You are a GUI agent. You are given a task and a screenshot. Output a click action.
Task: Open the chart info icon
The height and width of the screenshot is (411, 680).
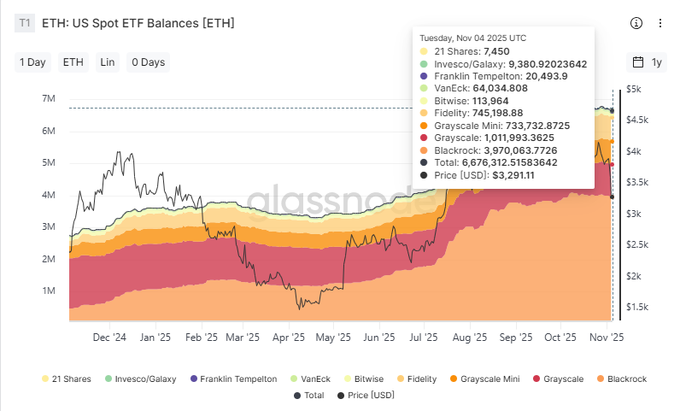click(637, 23)
